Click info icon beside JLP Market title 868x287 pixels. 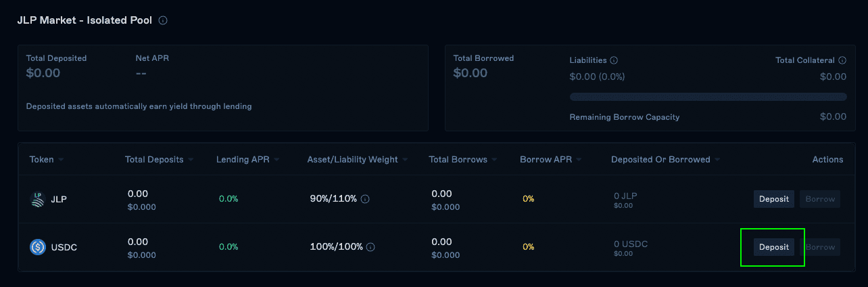163,20
